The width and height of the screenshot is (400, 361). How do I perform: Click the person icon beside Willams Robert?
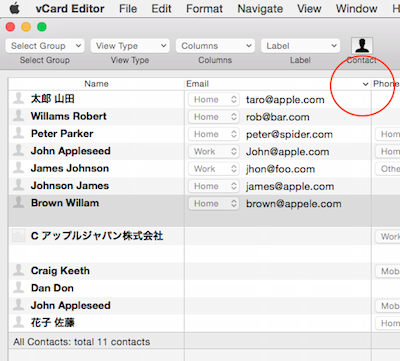pos(18,116)
